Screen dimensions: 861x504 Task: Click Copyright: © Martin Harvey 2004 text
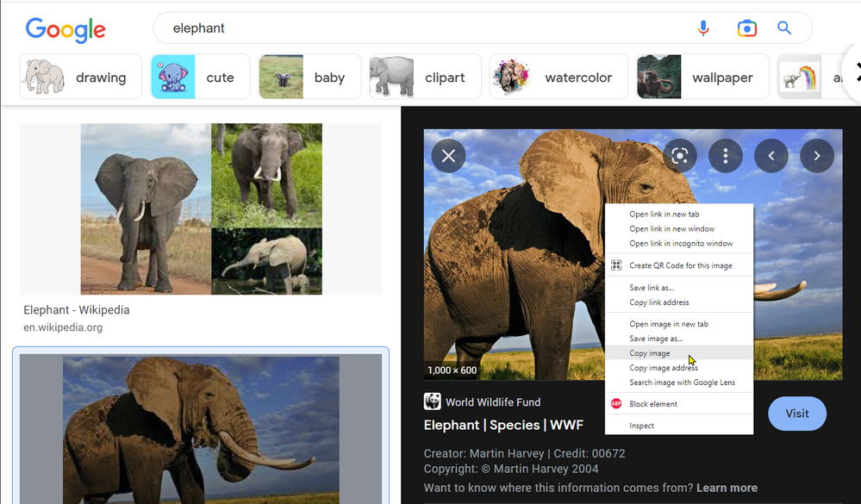pos(511,469)
